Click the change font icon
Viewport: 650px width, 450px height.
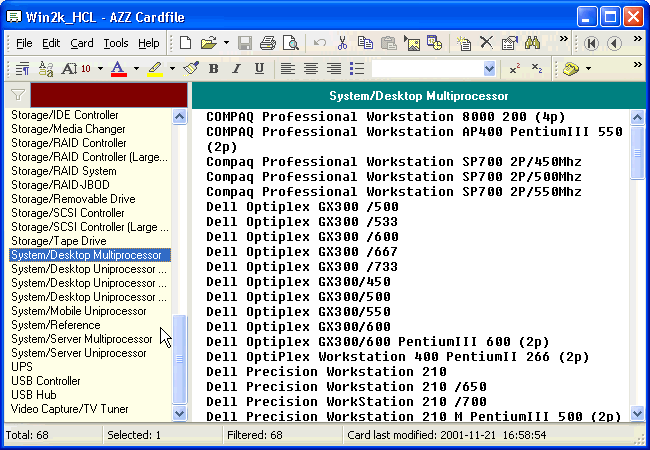click(x=46, y=69)
